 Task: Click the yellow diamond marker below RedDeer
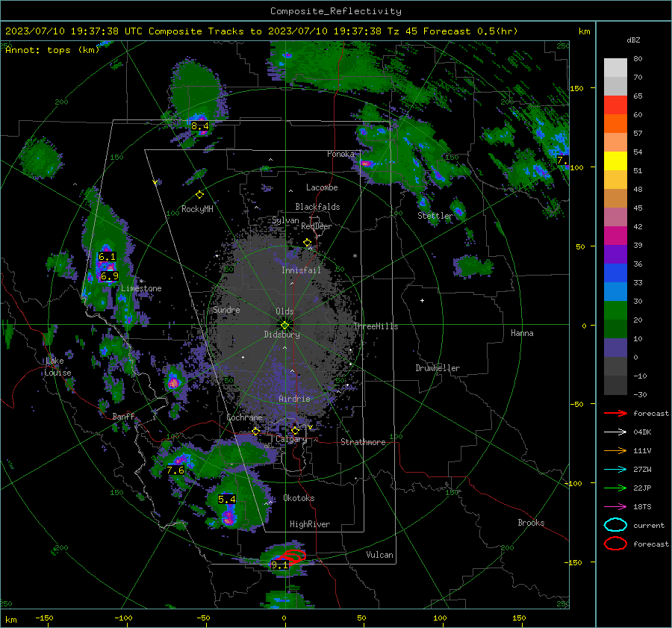(x=307, y=243)
